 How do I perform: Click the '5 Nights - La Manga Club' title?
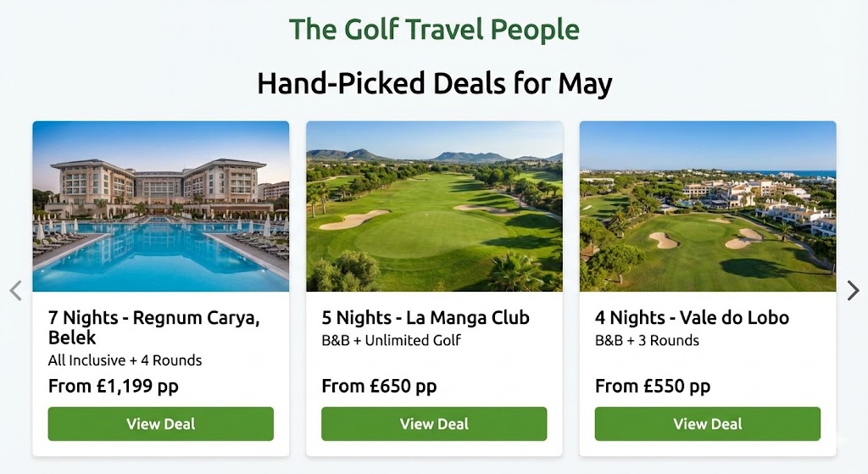click(x=426, y=318)
